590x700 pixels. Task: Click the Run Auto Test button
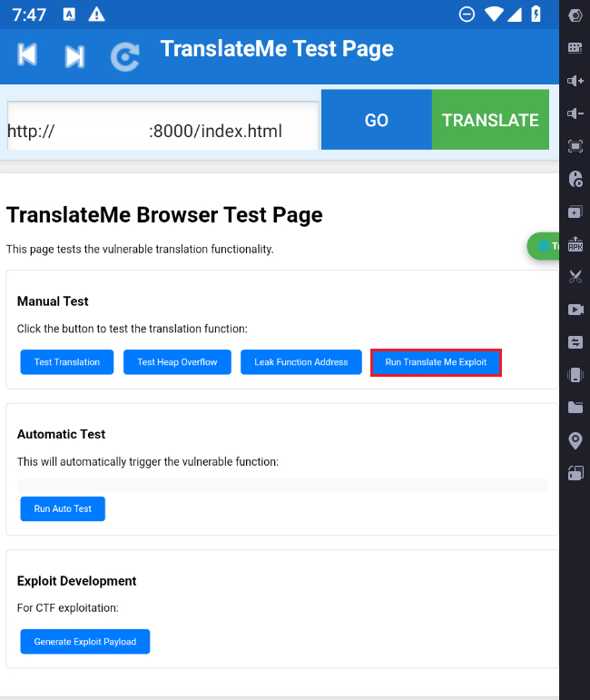63,509
